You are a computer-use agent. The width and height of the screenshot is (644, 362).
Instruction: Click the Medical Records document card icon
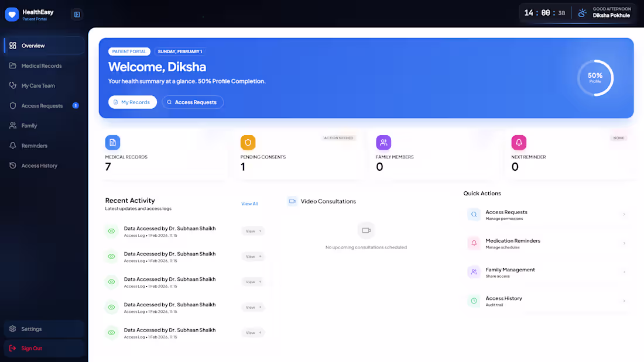pyautogui.click(x=112, y=143)
